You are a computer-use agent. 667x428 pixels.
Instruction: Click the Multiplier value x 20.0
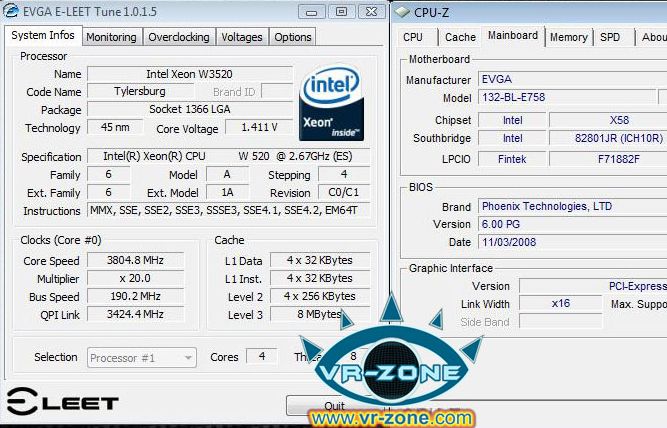pos(135,278)
